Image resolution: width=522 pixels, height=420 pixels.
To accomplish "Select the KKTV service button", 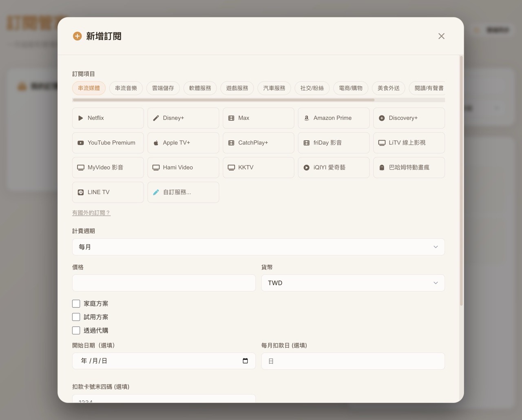I will click(x=258, y=167).
